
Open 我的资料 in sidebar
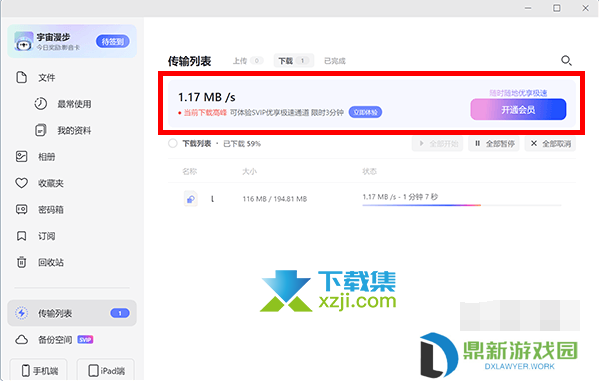pyautogui.click(x=74, y=131)
